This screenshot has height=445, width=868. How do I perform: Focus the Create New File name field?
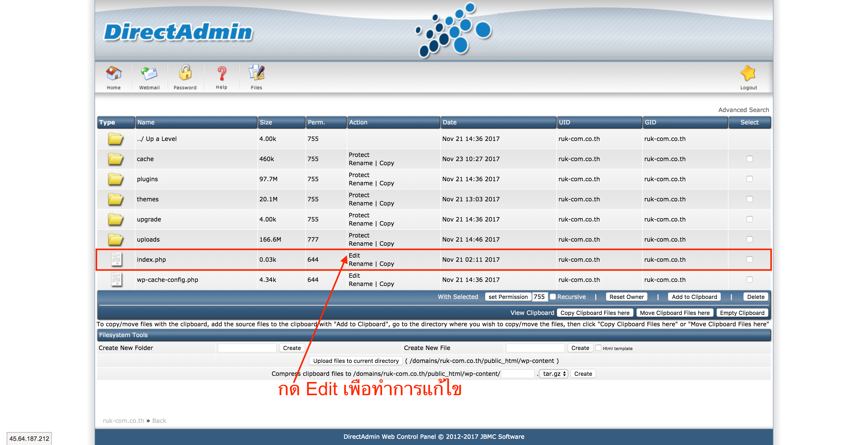coord(535,348)
